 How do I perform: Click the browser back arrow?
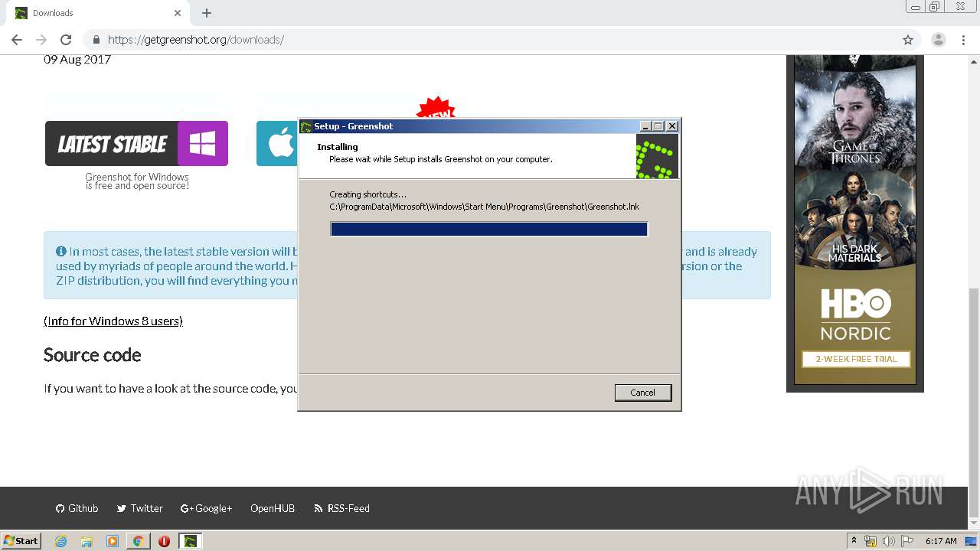point(17,40)
